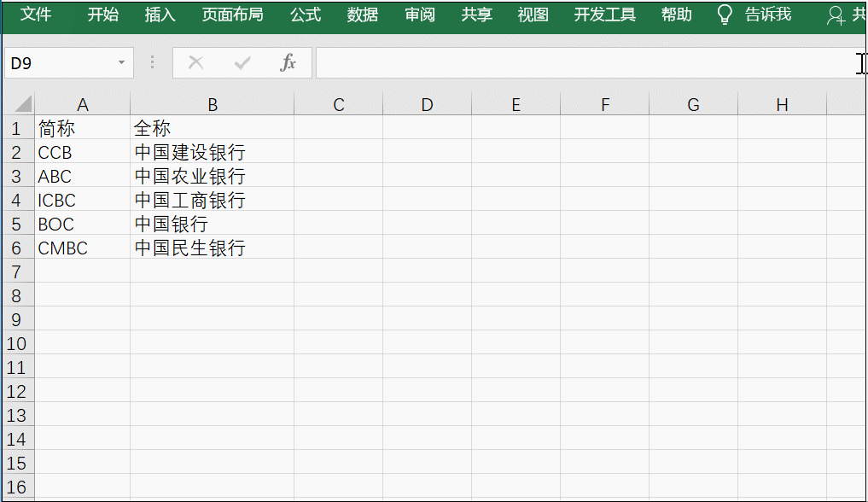
Task: Select column B header
Action: [x=212, y=103]
